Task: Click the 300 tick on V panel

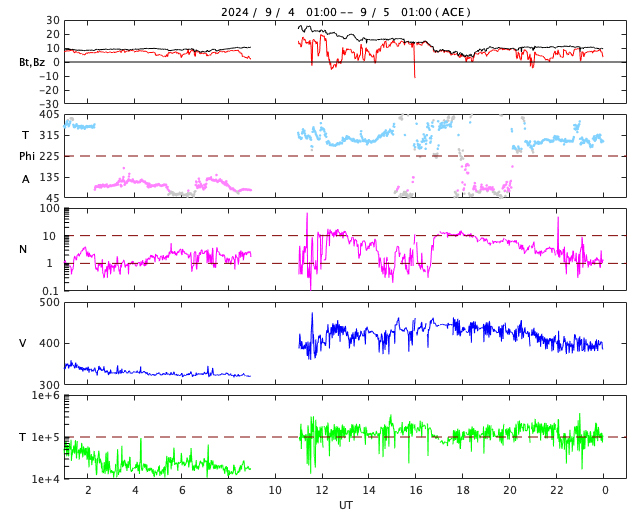Action: (49, 385)
